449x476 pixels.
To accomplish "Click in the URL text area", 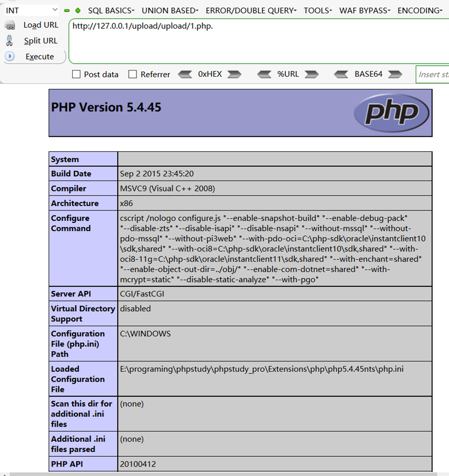I will click(x=258, y=41).
